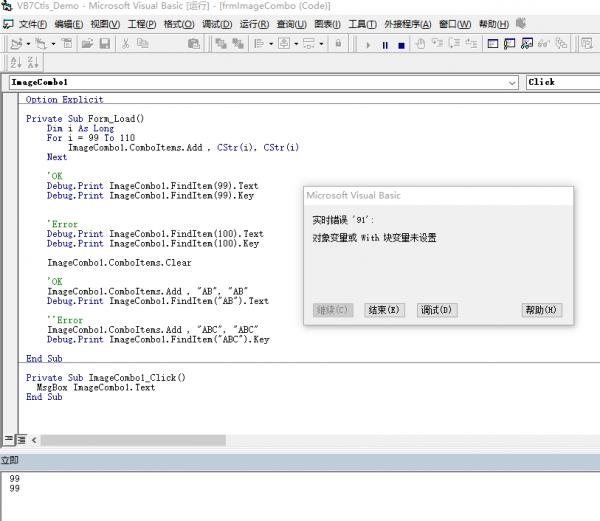600x521 pixels.
Task: Click the Option Explicit code line
Action: click(x=64, y=99)
